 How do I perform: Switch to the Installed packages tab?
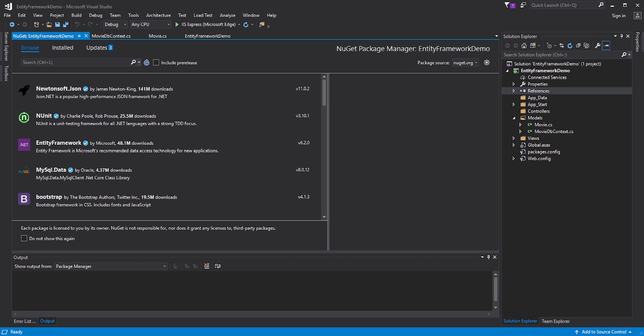coord(63,47)
